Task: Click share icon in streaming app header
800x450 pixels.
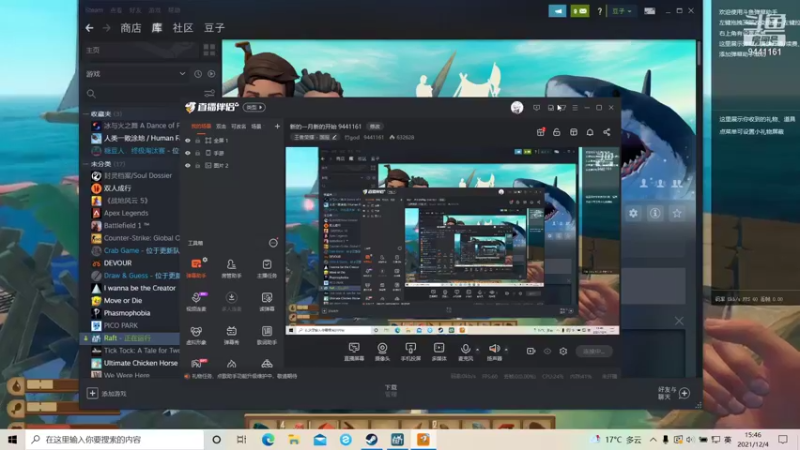Action: (607, 132)
